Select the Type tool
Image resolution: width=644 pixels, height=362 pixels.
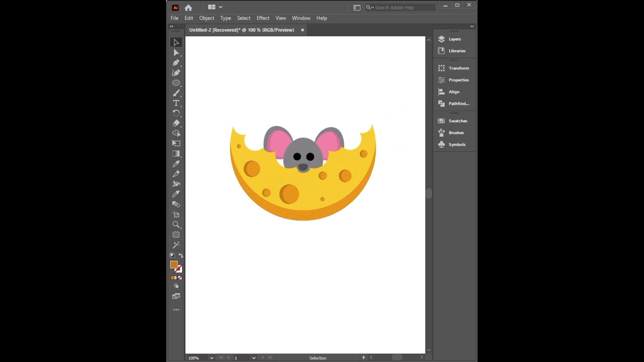(x=176, y=103)
